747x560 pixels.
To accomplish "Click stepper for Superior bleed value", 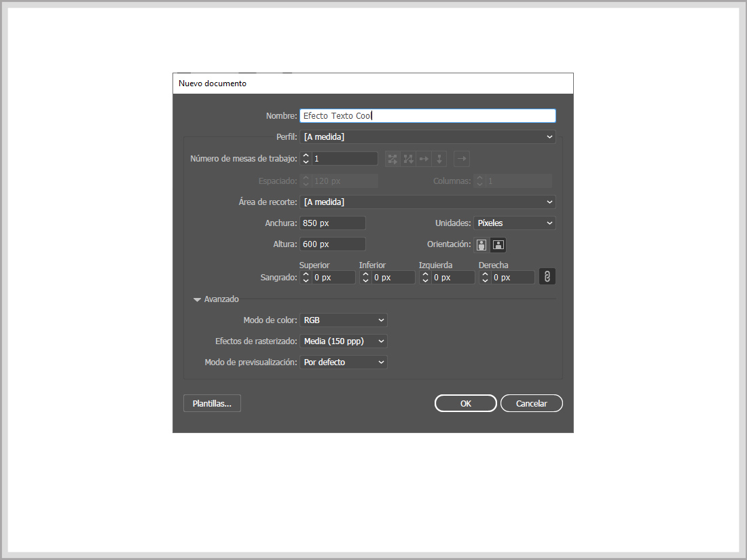I will 306,277.
